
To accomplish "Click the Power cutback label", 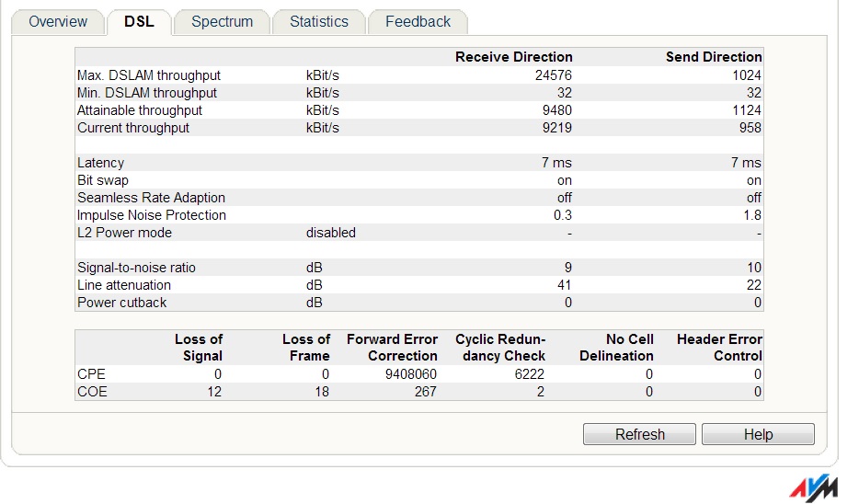I will [x=122, y=303].
